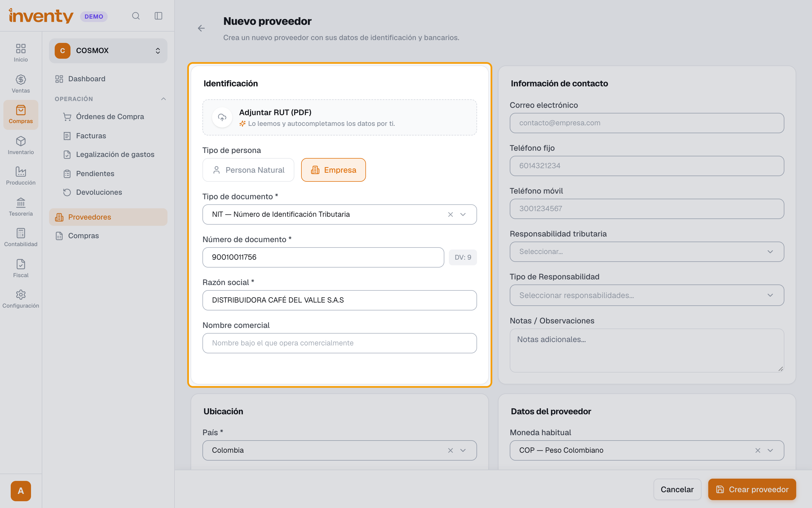Go to Dashboard in sidebar
The image size is (812, 508).
pyautogui.click(x=108, y=79)
